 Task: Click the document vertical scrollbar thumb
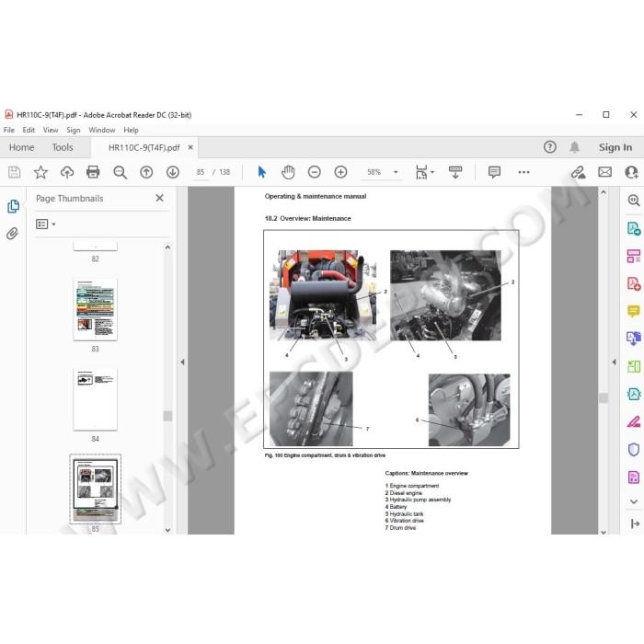[x=603, y=397]
